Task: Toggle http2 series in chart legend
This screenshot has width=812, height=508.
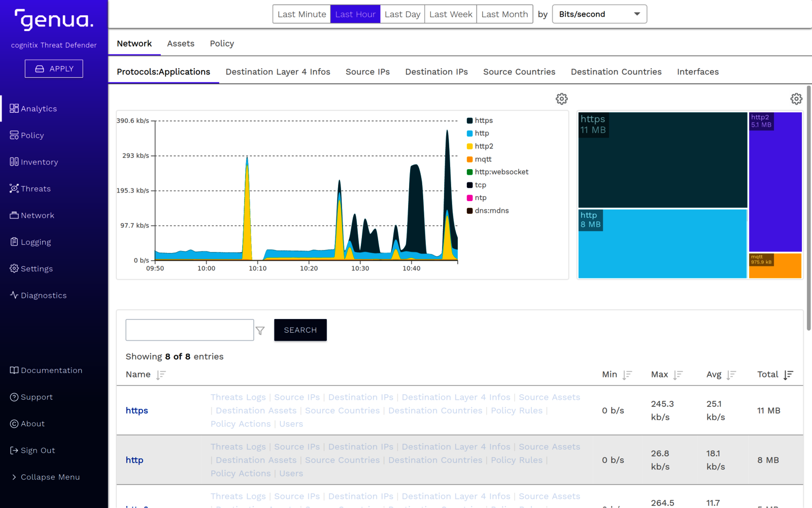Action: point(480,146)
